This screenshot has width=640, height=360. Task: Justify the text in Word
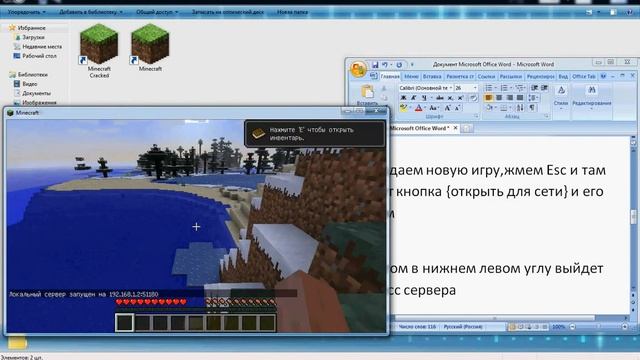click(x=520, y=98)
